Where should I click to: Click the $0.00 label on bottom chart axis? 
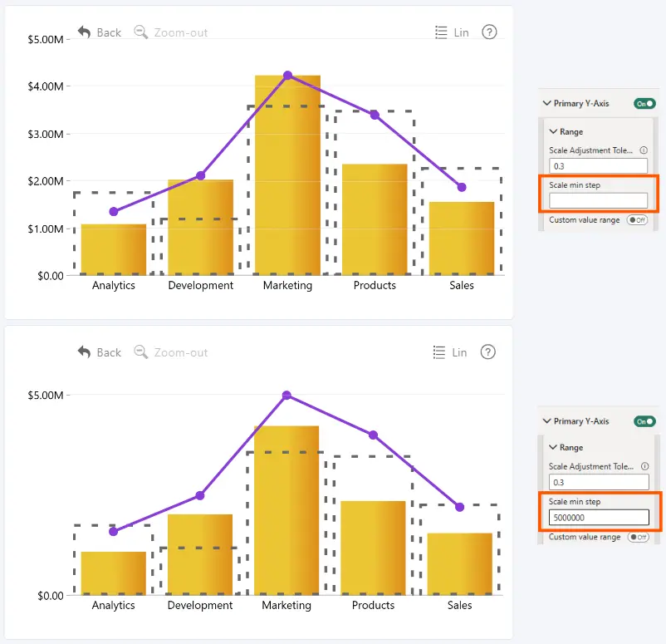coord(51,596)
